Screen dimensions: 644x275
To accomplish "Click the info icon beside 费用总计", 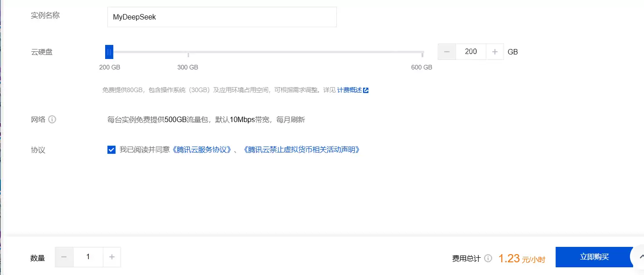I will pyautogui.click(x=488, y=258).
